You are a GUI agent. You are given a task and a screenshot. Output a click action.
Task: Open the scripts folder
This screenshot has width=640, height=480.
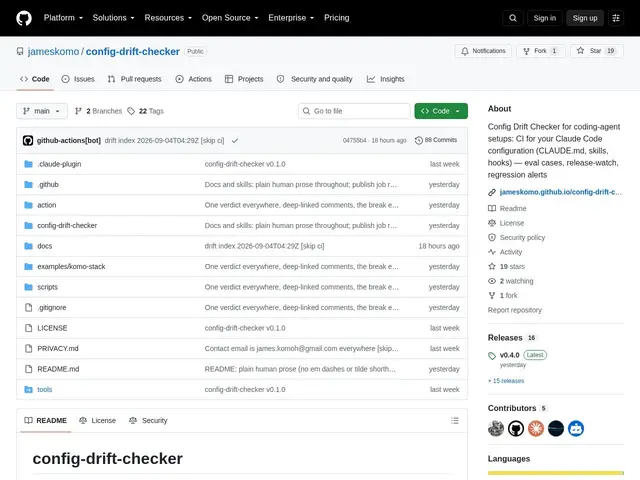coord(47,287)
